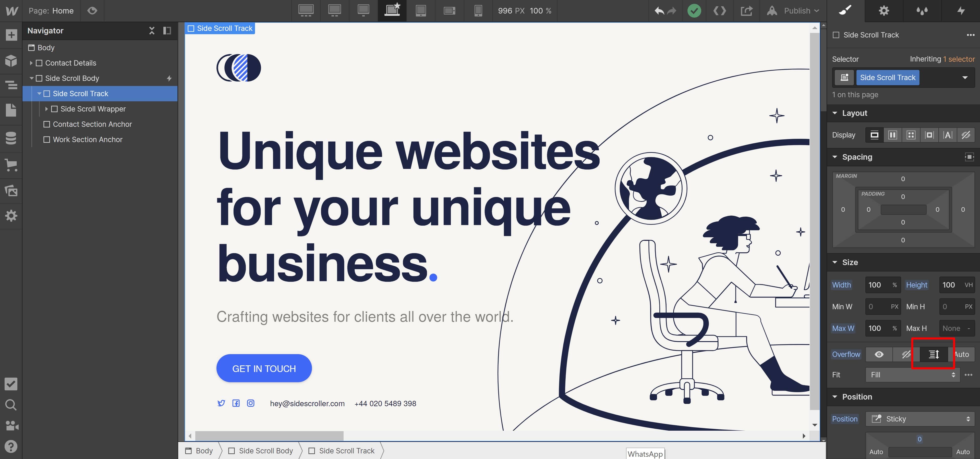Toggle preview mode eye icon
Viewport: 980px width, 459px height.
pos(92,11)
